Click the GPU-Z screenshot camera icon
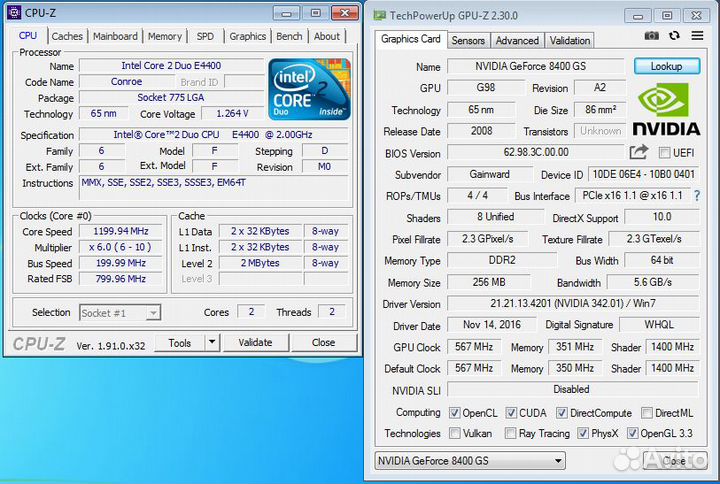The image size is (720, 484). pos(651,36)
